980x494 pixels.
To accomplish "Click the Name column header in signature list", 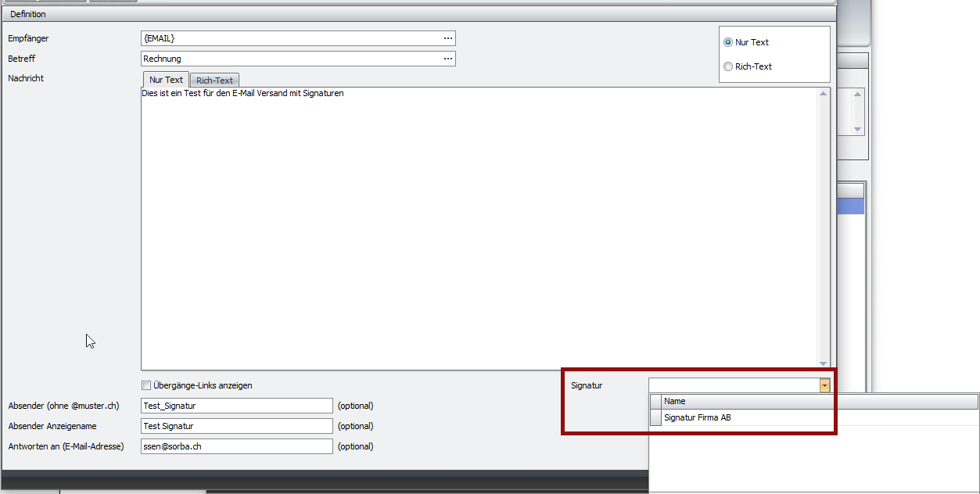I will click(675, 401).
